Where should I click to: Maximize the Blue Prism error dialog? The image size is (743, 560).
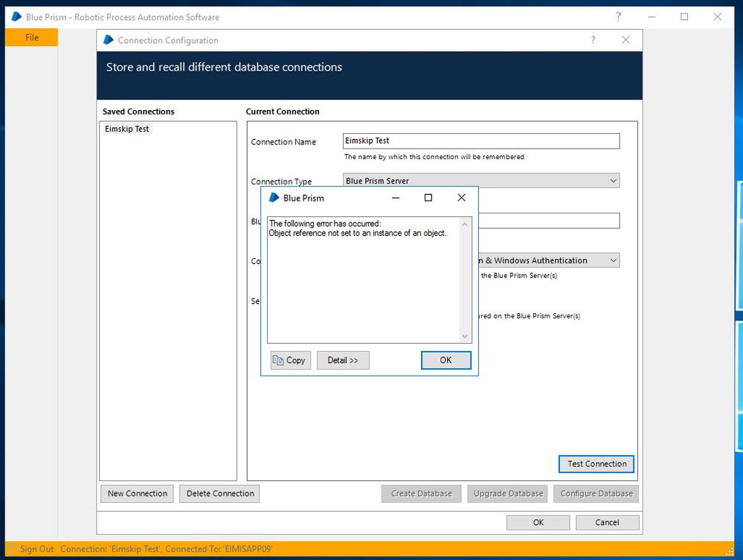(428, 198)
